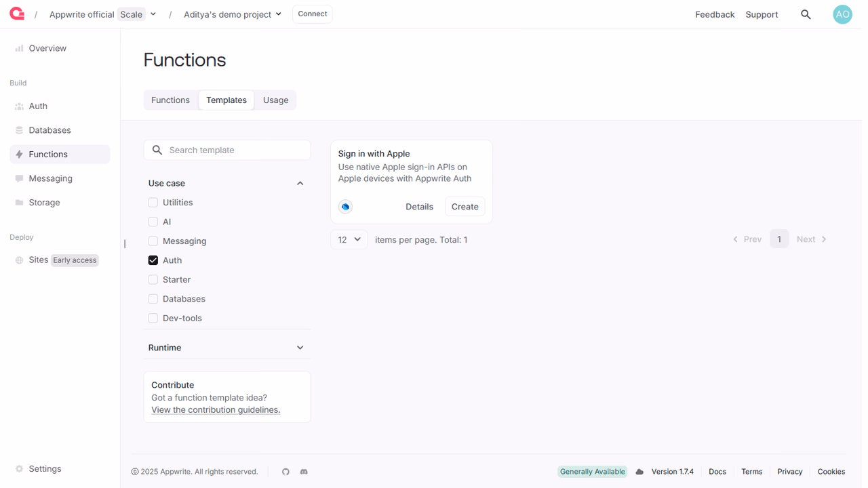
Task: Click the Auth users icon in sidebar
Action: tap(19, 106)
